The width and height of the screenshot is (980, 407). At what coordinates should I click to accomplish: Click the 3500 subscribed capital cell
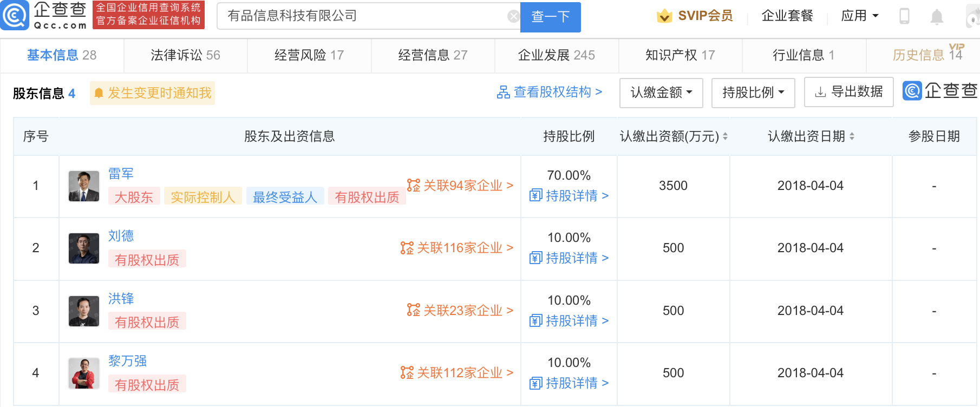tap(673, 186)
